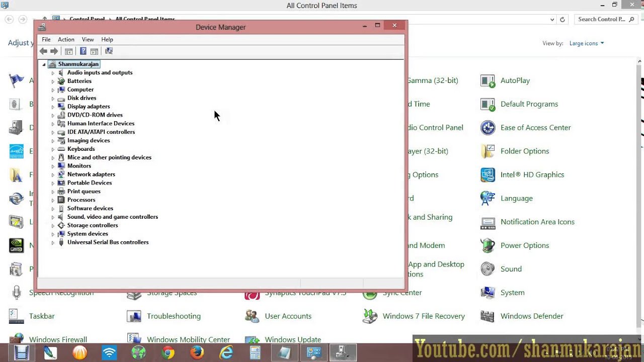Viewport: 644px width, 362px height.
Task: Select Sound, video and game controllers
Action: point(113,217)
